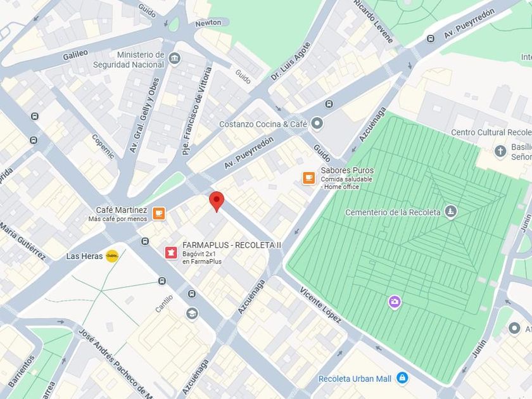Screen dimensions: 532x399
Task: Select the purple camera photo spot icon
Action: [394, 302]
